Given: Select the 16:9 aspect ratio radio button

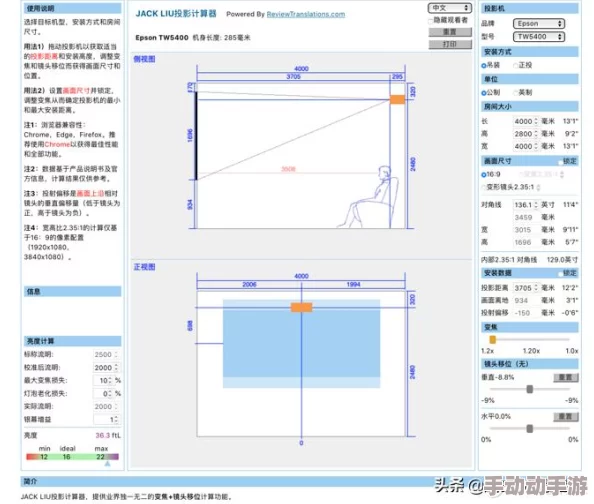Looking at the screenshot, I should [484, 175].
